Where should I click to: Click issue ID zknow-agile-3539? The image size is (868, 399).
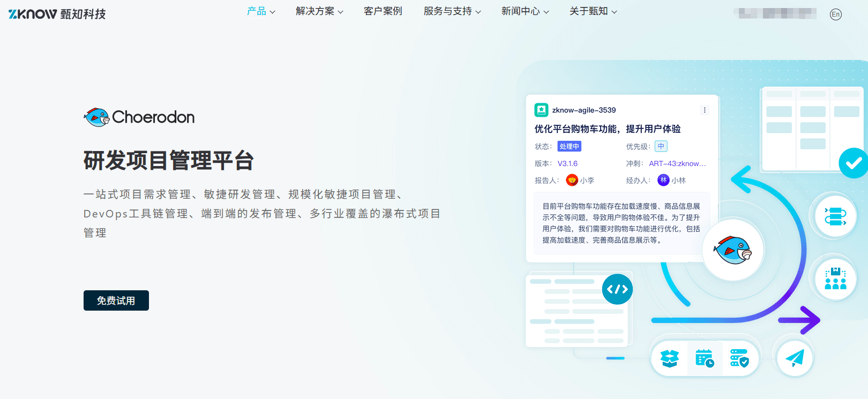[x=584, y=110]
